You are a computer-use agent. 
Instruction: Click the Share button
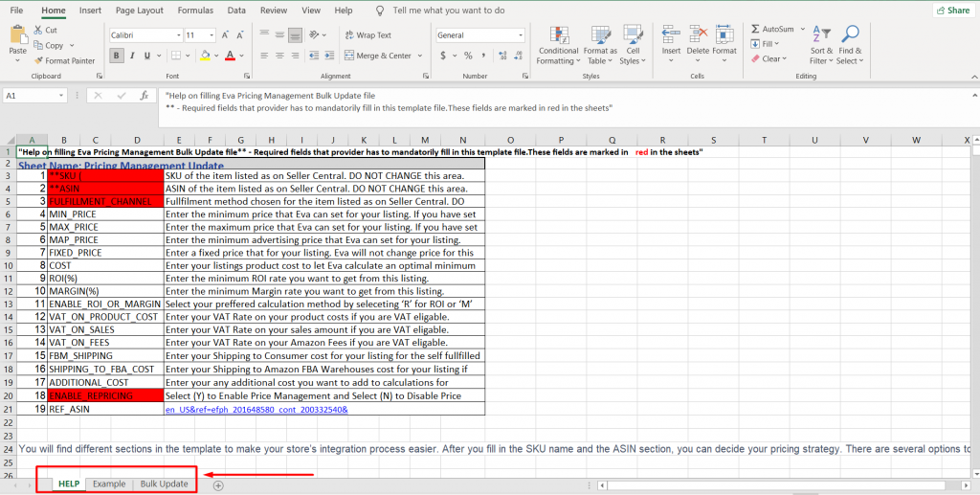pyautogui.click(x=952, y=10)
